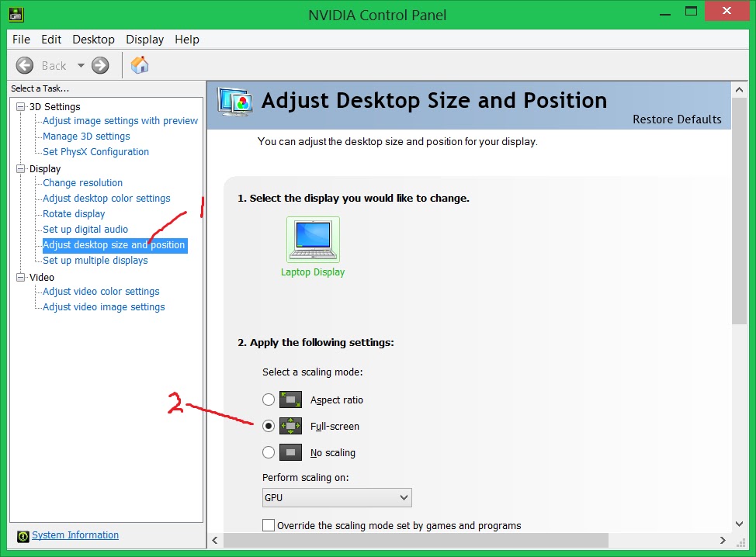Open Change resolution task
The height and width of the screenshot is (557, 756).
pos(82,182)
